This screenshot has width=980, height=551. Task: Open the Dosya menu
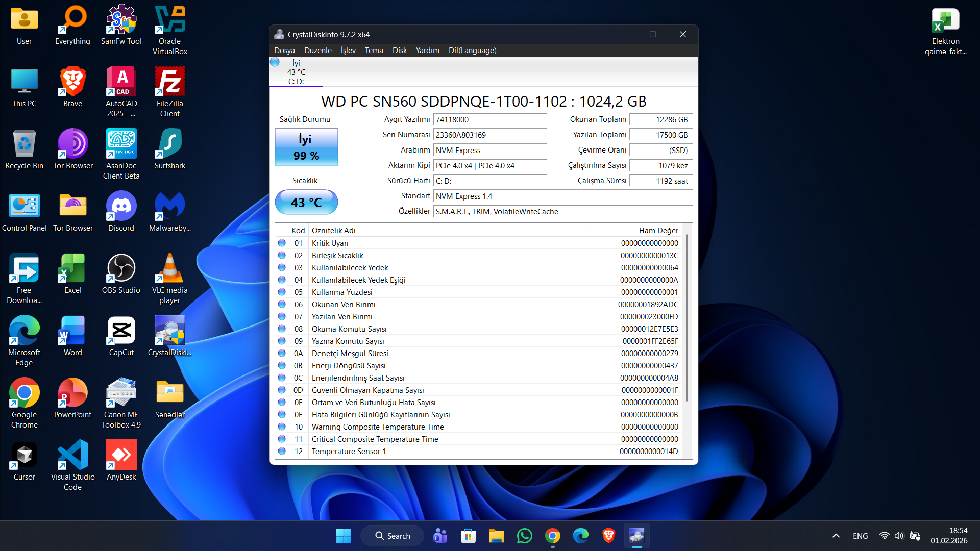coord(284,51)
